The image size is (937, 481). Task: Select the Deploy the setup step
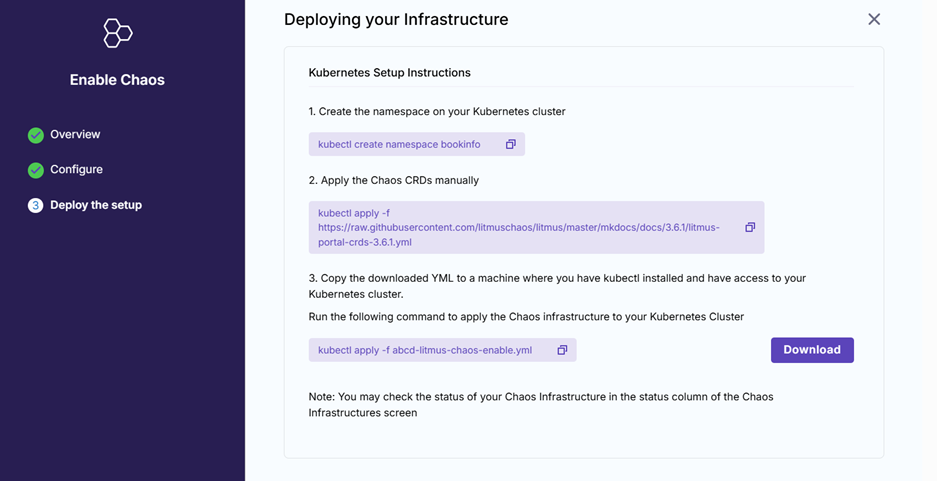pyautogui.click(x=96, y=205)
